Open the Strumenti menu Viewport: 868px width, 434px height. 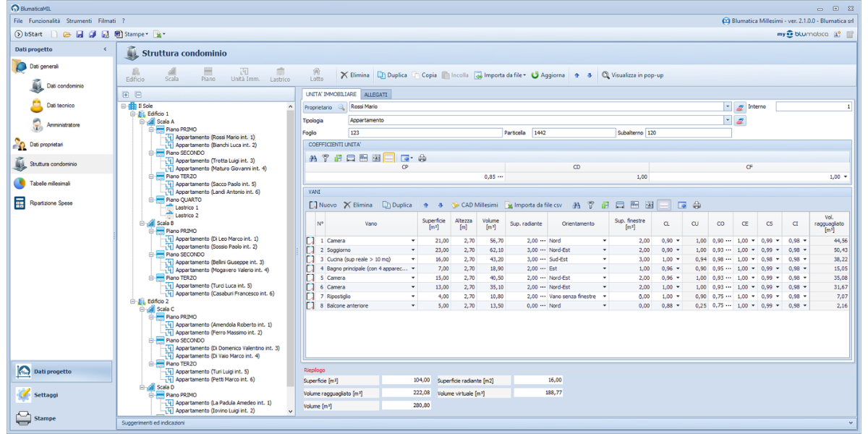pyautogui.click(x=79, y=21)
